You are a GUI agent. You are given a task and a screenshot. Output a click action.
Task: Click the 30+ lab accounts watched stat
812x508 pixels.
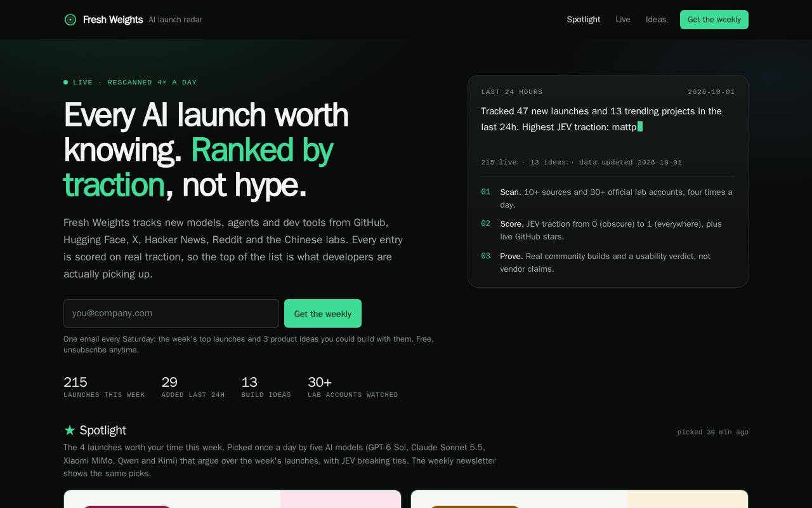pos(353,387)
